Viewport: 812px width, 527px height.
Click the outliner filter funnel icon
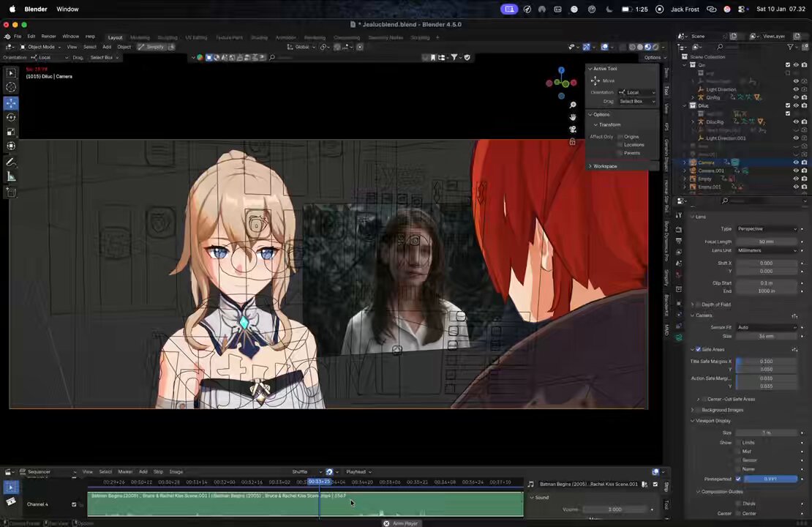coord(790,47)
